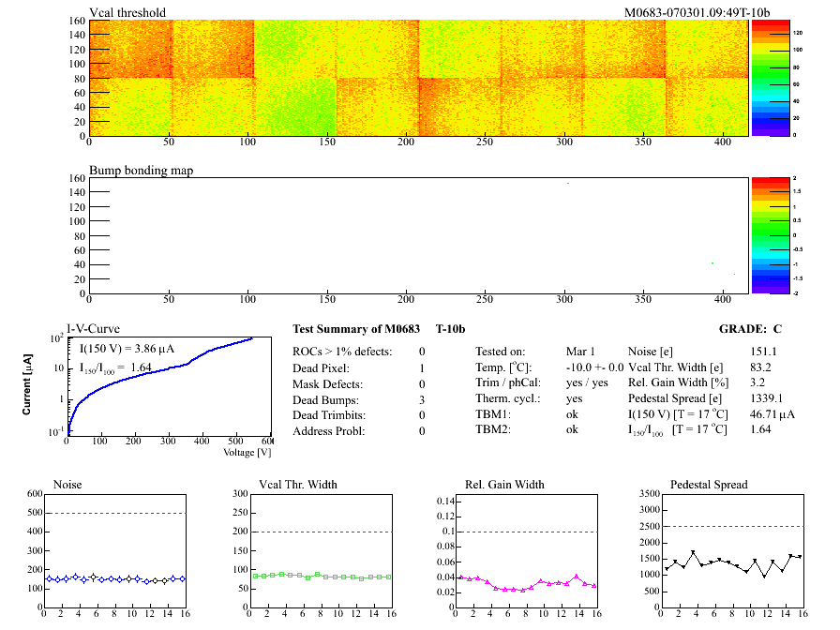
Task: Click the "GRADE: C" label
Action: tap(750, 329)
